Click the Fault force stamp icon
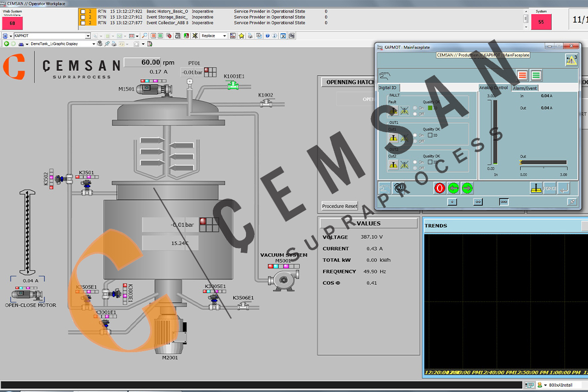This screenshot has width=588, height=392. coord(393,111)
